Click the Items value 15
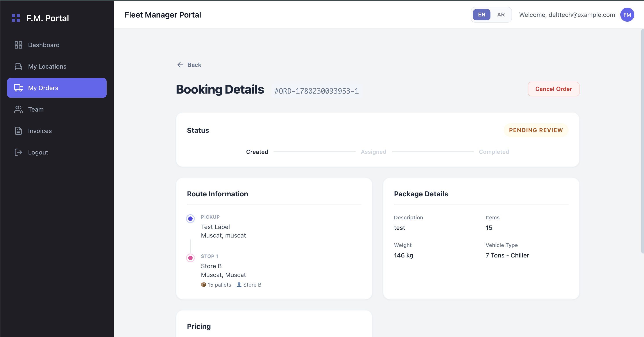Screen dimensions: 644x337 [x=489, y=228]
